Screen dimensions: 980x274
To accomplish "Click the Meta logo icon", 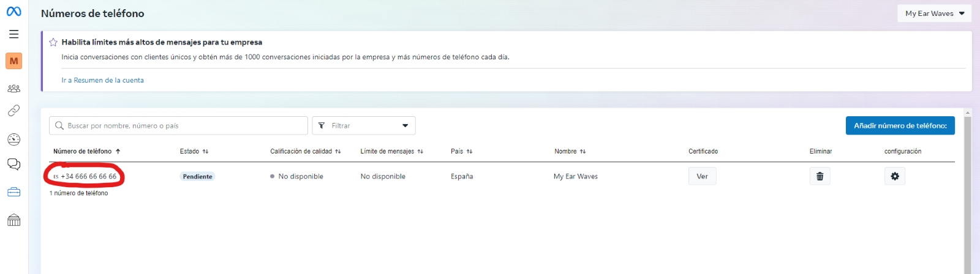I will point(13,12).
